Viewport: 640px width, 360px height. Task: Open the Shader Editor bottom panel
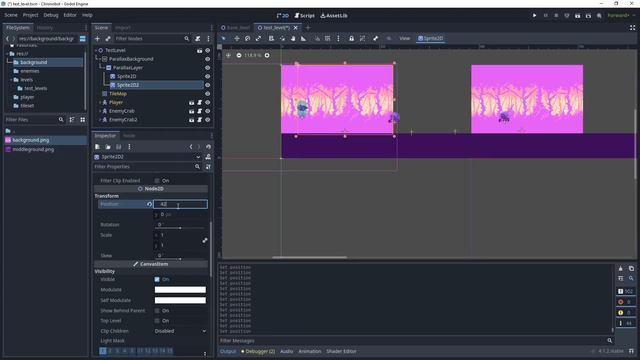click(x=341, y=351)
